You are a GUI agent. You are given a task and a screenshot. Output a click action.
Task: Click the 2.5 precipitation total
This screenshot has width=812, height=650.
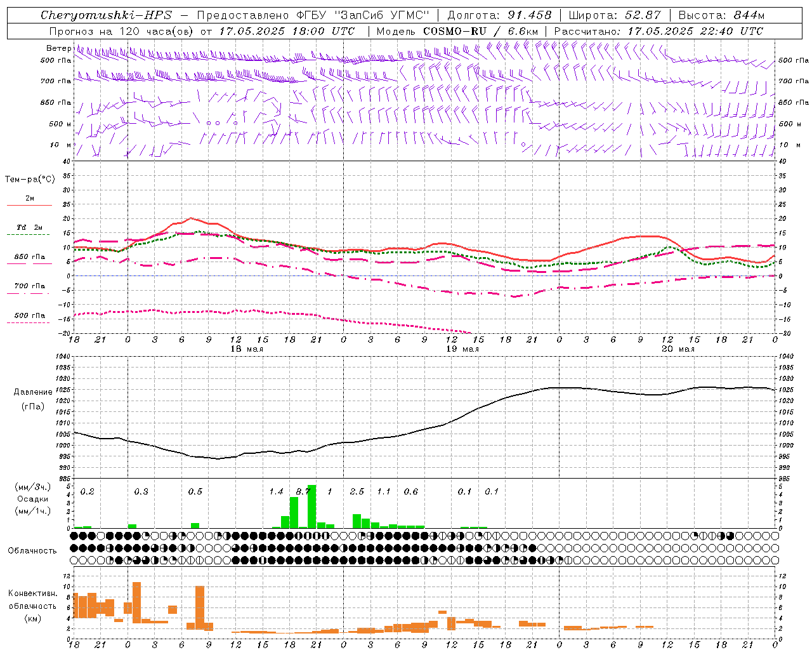[x=357, y=492]
